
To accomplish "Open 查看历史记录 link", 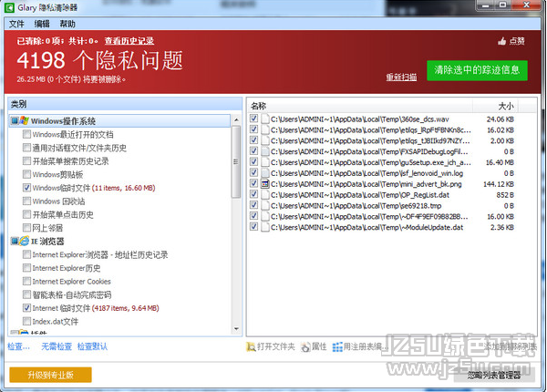I will [129, 41].
